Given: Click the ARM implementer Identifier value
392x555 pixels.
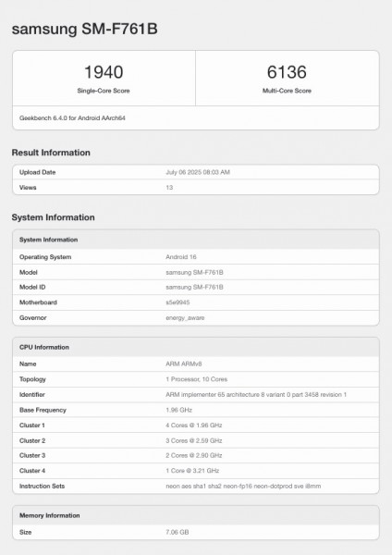Looking at the screenshot, I should tap(256, 394).
